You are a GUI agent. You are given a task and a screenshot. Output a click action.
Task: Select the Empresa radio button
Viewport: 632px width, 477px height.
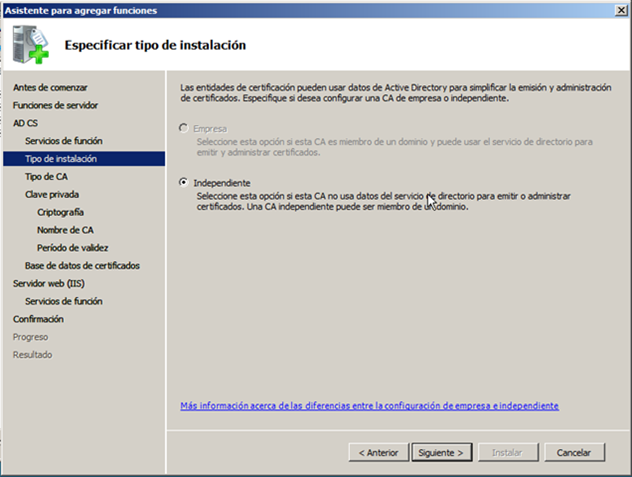[182, 129]
